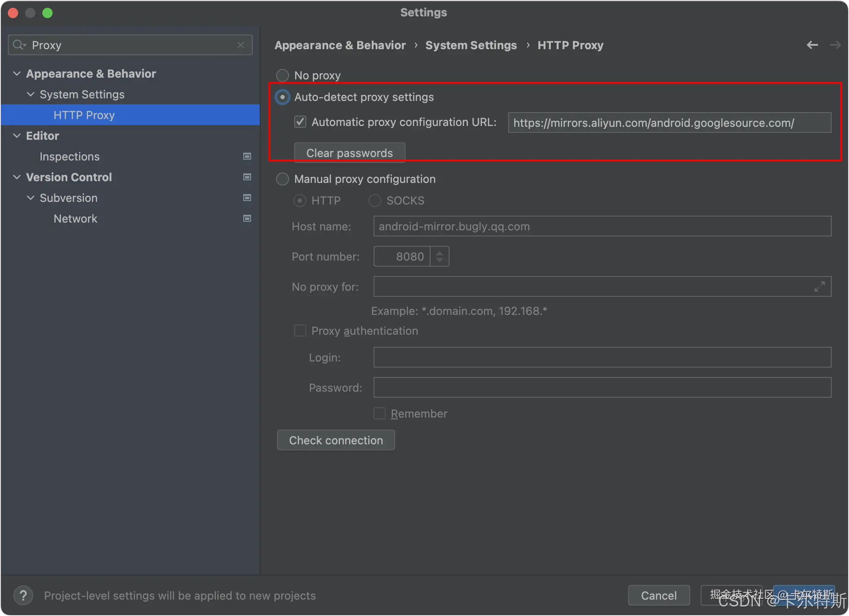Click project-level icon beside Inspections
The height and width of the screenshot is (616, 849).
click(247, 156)
